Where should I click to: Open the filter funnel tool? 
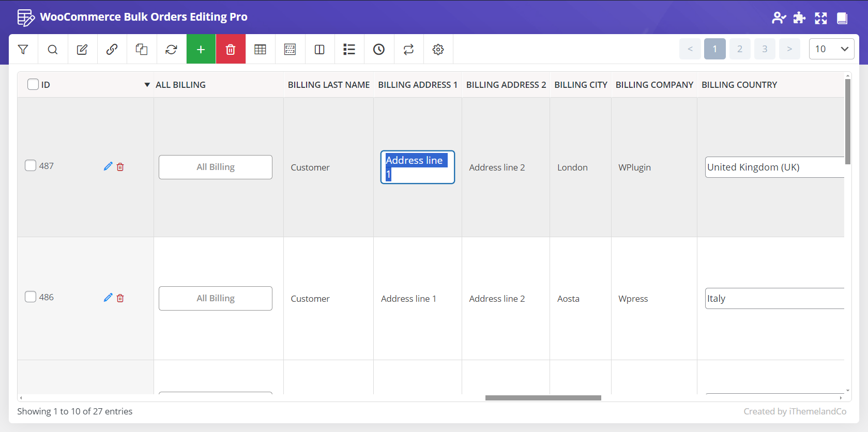[23, 50]
